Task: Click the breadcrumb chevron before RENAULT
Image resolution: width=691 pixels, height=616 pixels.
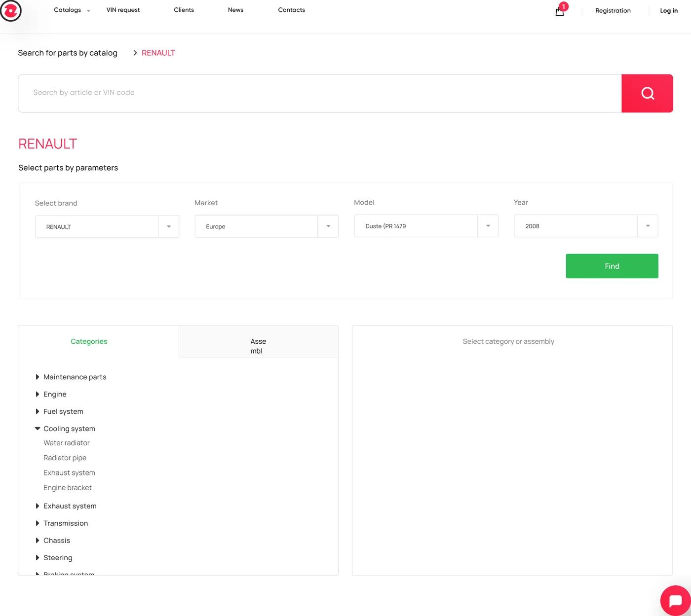Action: 135,53
